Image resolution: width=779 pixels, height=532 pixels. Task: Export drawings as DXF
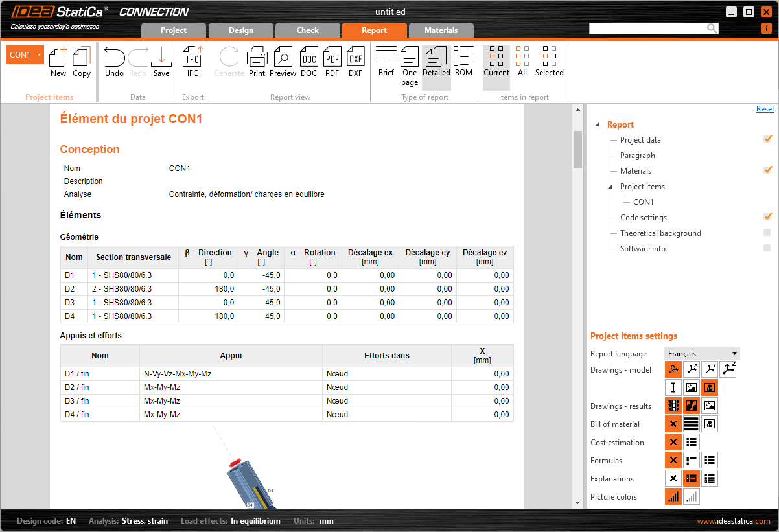(355, 62)
